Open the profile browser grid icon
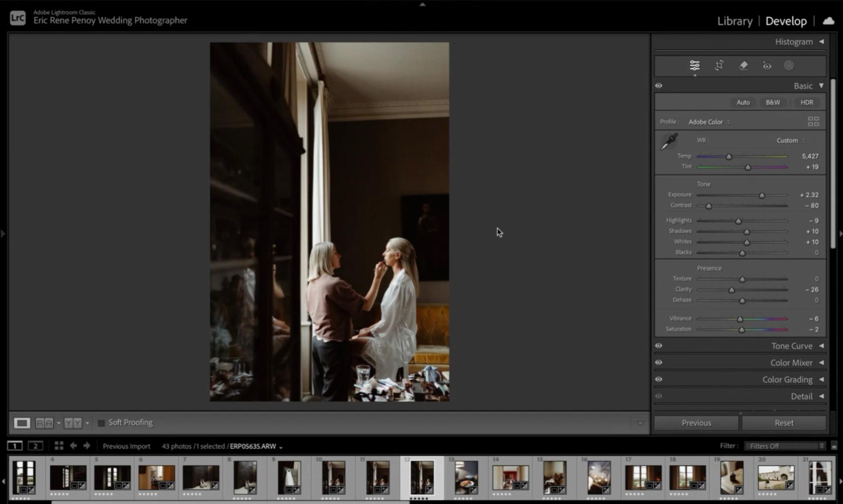This screenshot has width=843, height=504. pyautogui.click(x=813, y=121)
